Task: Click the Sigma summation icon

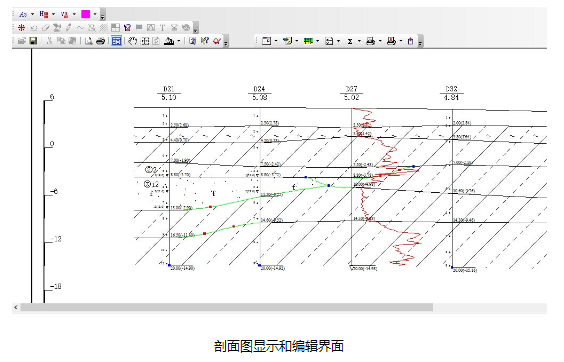Action: pos(350,41)
